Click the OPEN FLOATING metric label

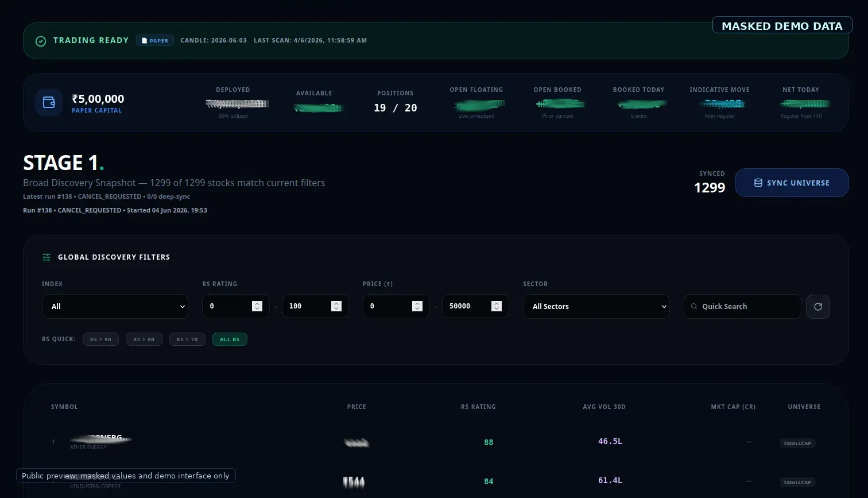(476, 90)
